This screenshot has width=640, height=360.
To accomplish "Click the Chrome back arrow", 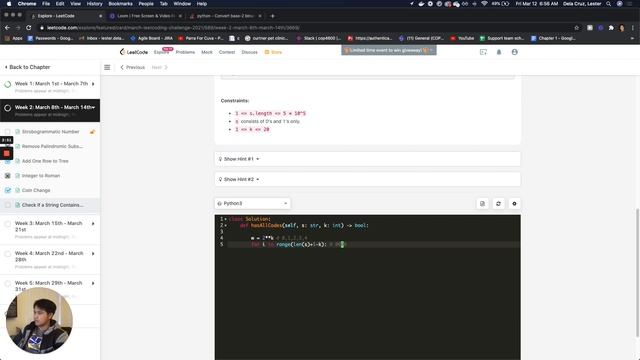I will 7,28.
